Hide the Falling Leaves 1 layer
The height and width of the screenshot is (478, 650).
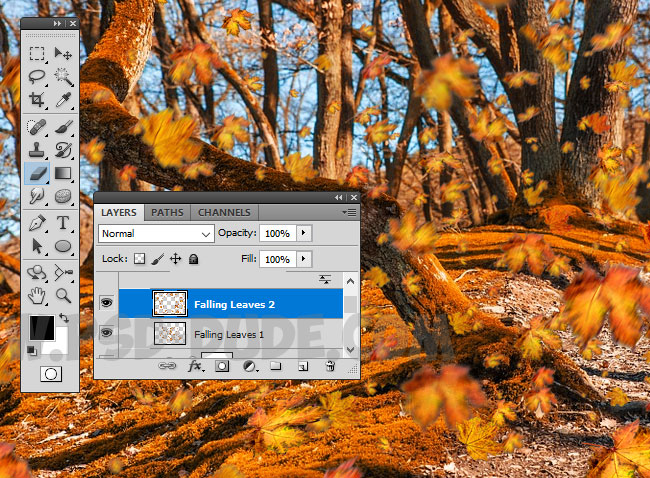[x=106, y=333]
